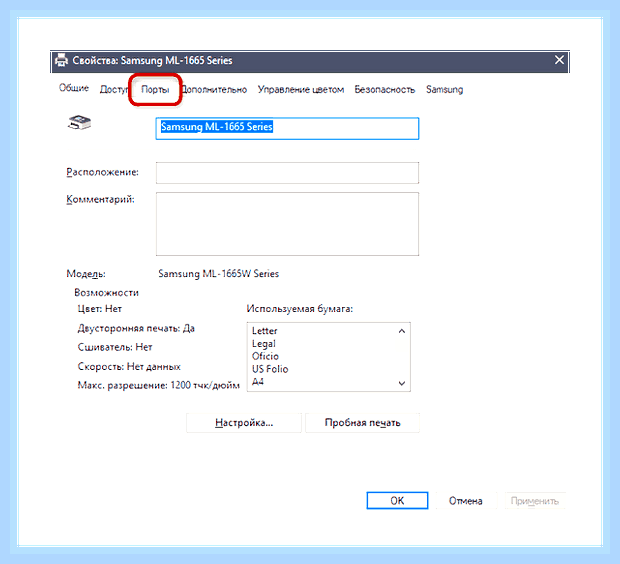This screenshot has height=564, width=620.
Task: Go to the Безопасность tab
Action: pos(385,90)
